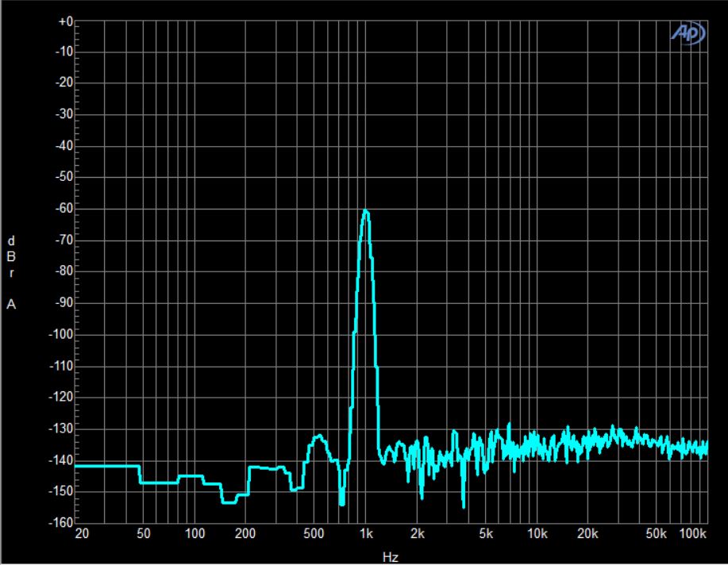728x565 pixels.
Task: Click the -40 label on vertical axis
Action: (64, 146)
